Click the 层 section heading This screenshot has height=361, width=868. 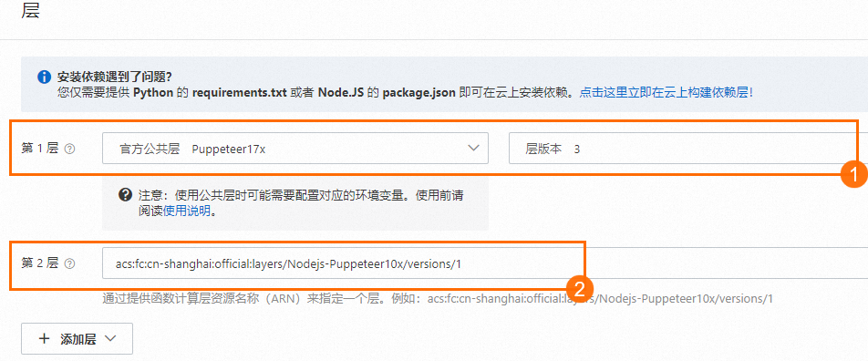click(x=30, y=11)
